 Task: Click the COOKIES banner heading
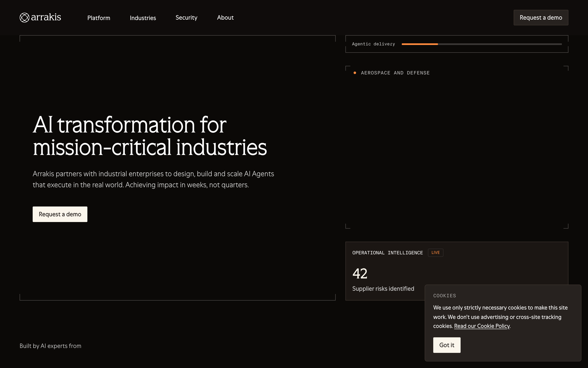tap(444, 296)
